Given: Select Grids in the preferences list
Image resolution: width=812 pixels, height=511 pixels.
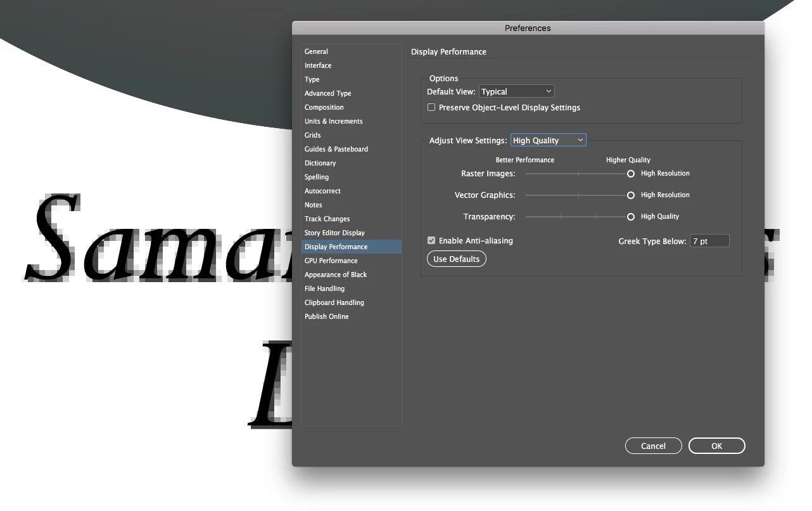Looking at the screenshot, I should tap(352, 135).
